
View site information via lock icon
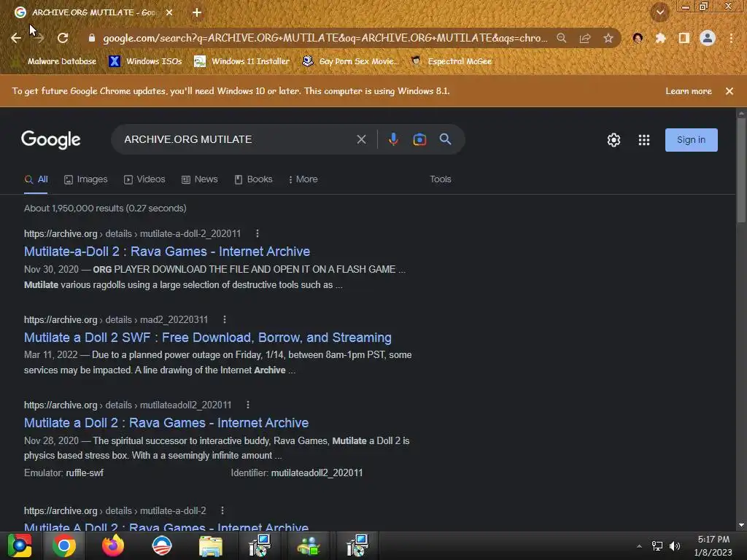pos(92,38)
